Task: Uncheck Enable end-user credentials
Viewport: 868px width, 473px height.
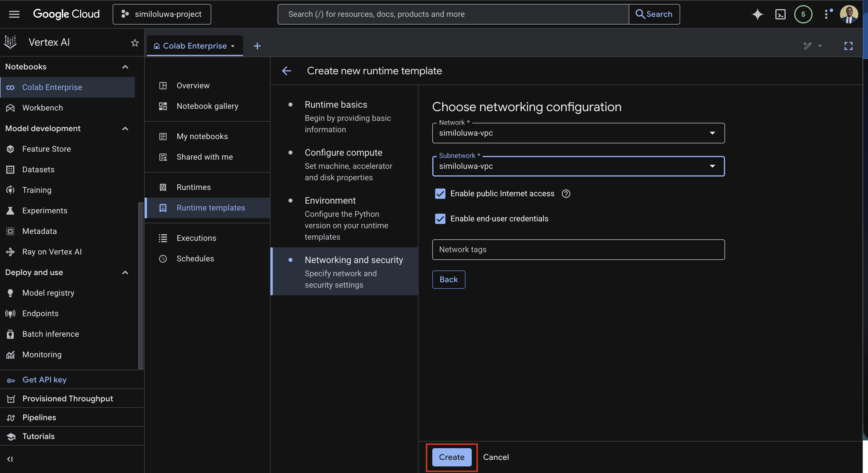Action: coord(440,219)
